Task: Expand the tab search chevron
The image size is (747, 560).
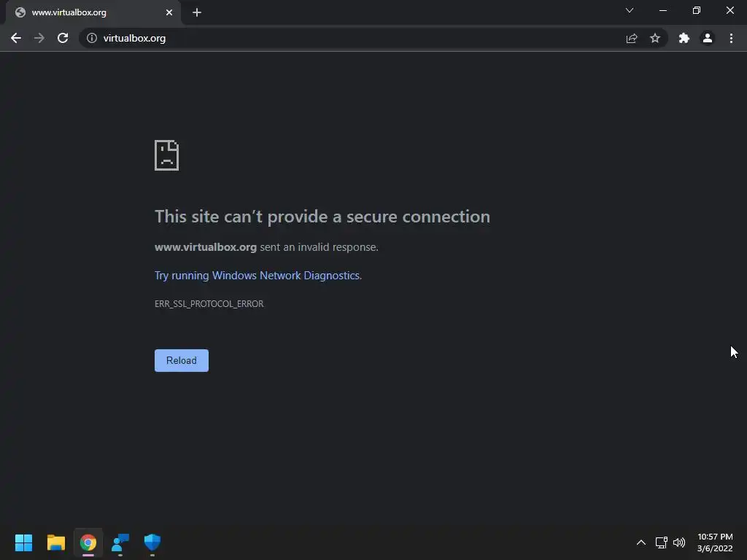Action: tap(630, 10)
